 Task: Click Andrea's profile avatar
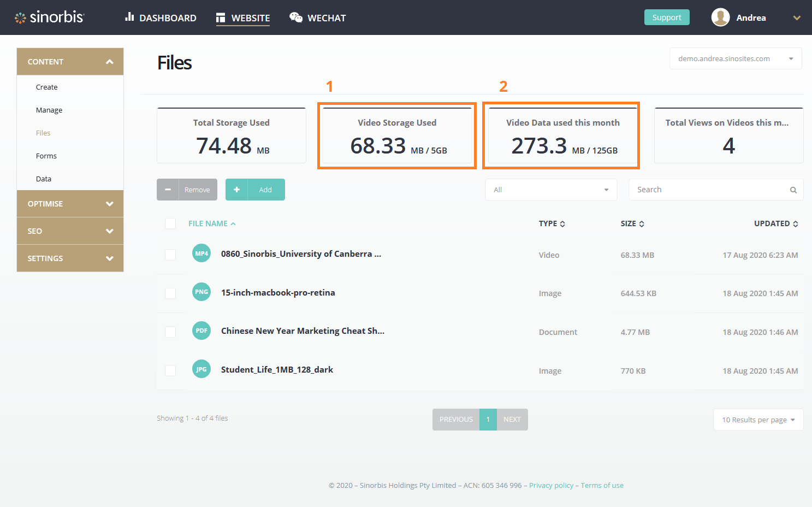[720, 17]
